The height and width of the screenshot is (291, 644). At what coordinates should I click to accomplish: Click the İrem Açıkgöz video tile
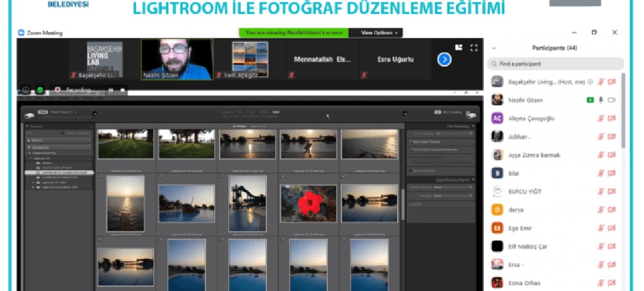pyautogui.click(x=250, y=60)
